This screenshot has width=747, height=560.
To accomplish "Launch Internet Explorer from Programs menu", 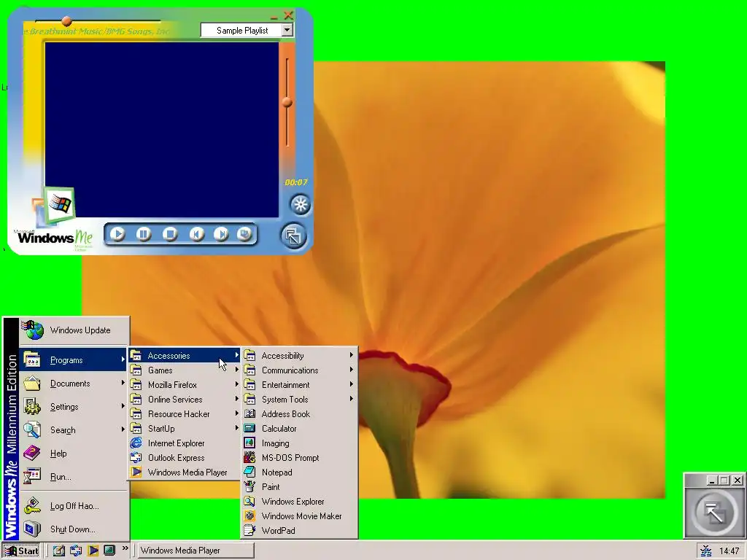I will coord(185,443).
